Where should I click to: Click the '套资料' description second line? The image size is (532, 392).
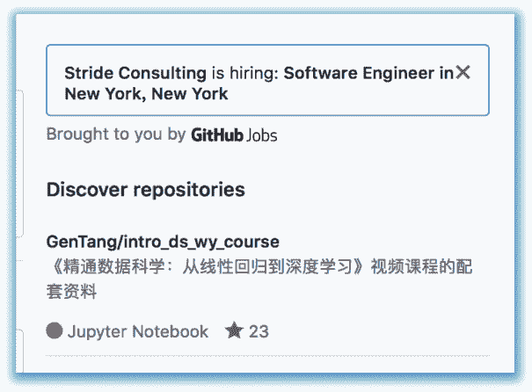71,291
